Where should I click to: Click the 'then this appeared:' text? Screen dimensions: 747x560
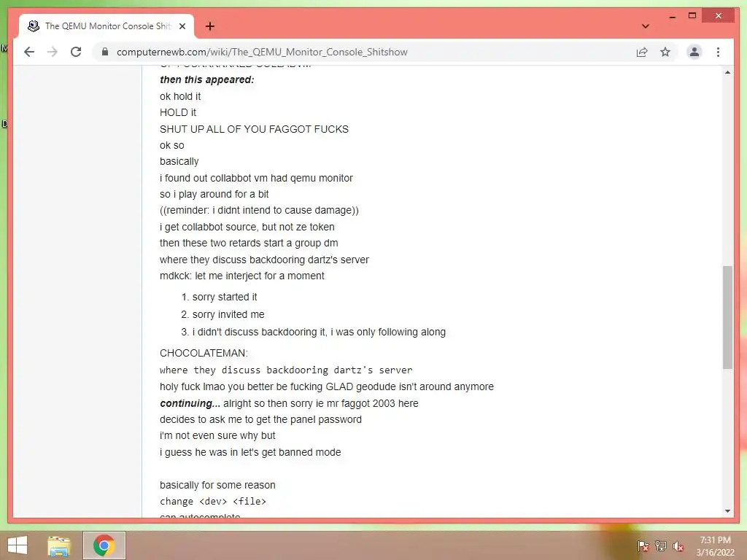pyautogui.click(x=206, y=79)
